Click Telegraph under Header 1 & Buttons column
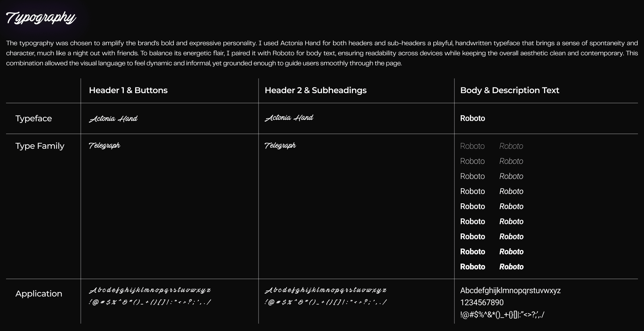 [104, 146]
